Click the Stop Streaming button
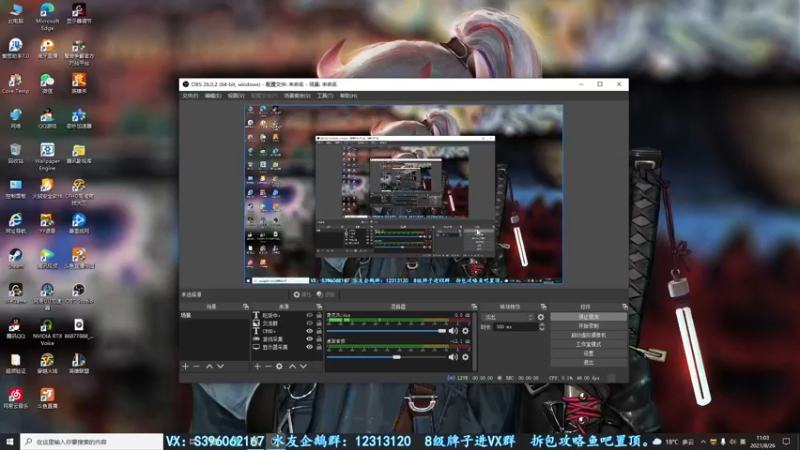This screenshot has height=450, width=800. click(588, 317)
